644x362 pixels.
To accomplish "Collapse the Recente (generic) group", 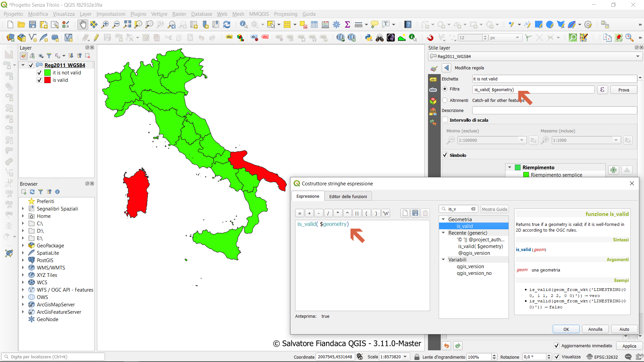I will pos(443,233).
